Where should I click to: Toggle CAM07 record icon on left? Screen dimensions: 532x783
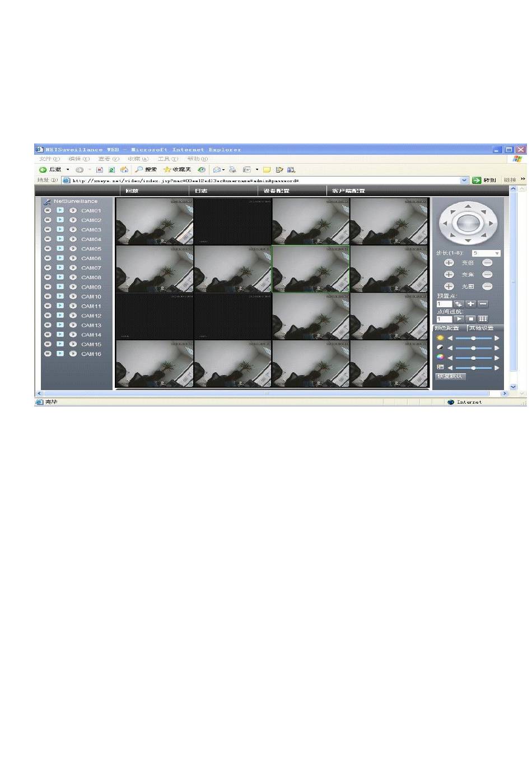coord(48,268)
